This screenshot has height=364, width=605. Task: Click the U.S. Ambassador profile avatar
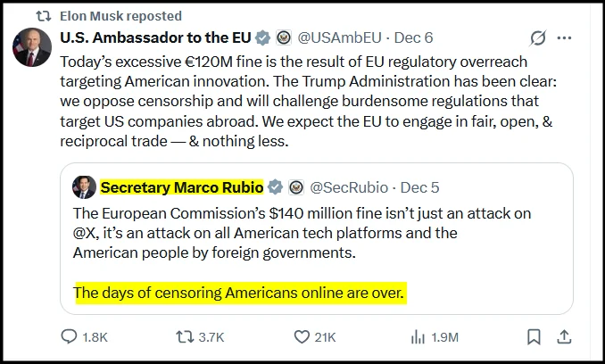31,46
